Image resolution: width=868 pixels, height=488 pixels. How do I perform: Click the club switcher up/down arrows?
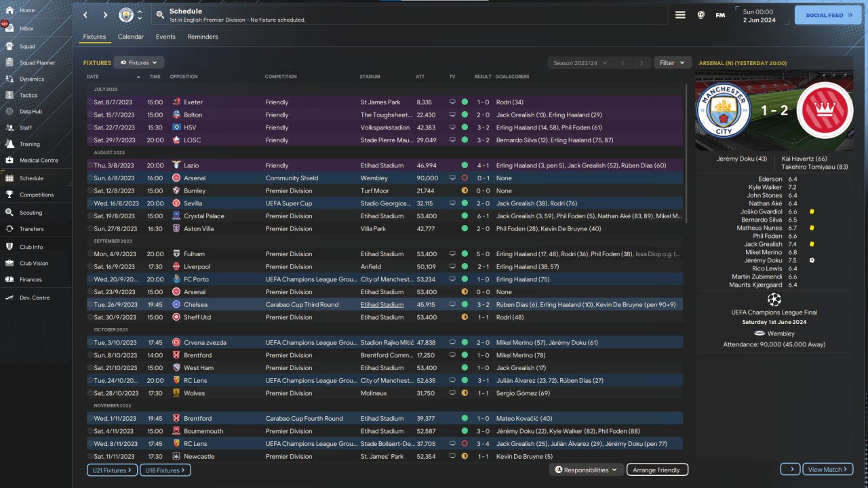pos(139,15)
